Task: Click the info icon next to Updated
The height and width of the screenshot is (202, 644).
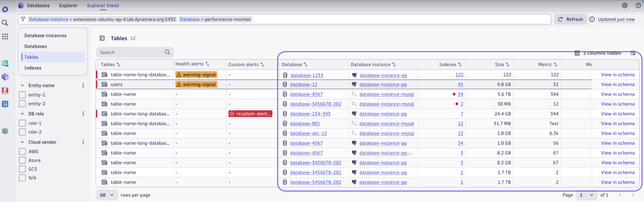Action: (592, 19)
